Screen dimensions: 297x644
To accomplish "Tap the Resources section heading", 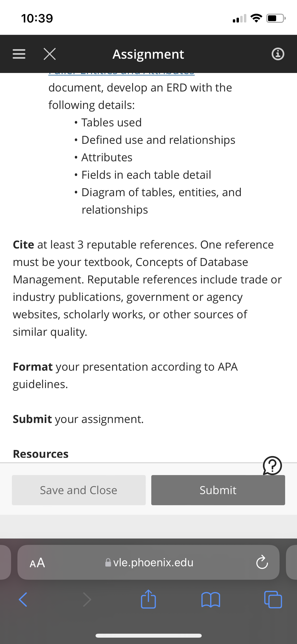I will tap(41, 454).
